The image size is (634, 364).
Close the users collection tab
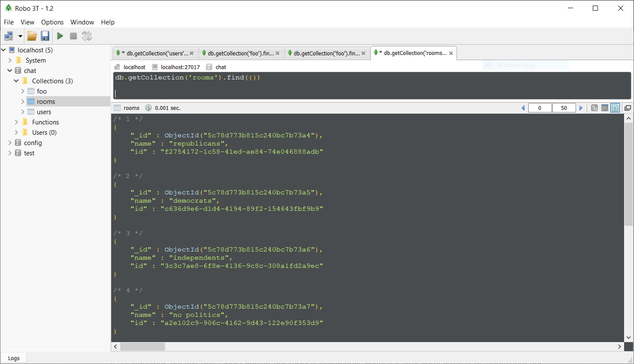[x=192, y=53]
